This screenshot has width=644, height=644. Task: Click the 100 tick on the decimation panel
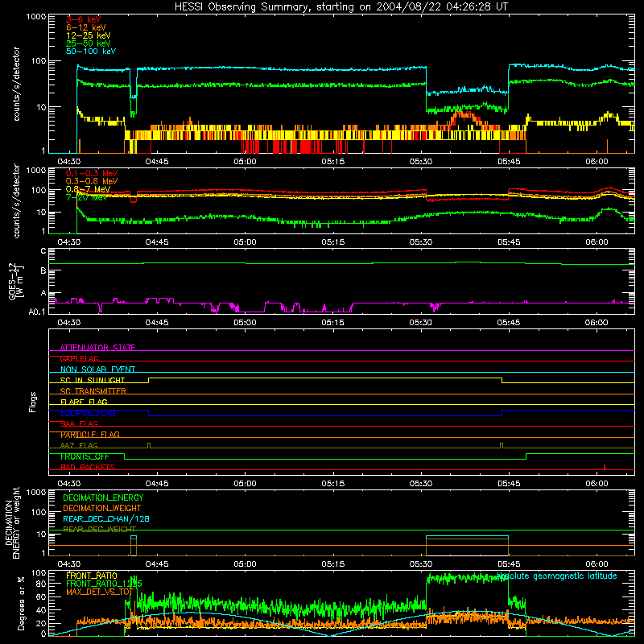[39, 512]
